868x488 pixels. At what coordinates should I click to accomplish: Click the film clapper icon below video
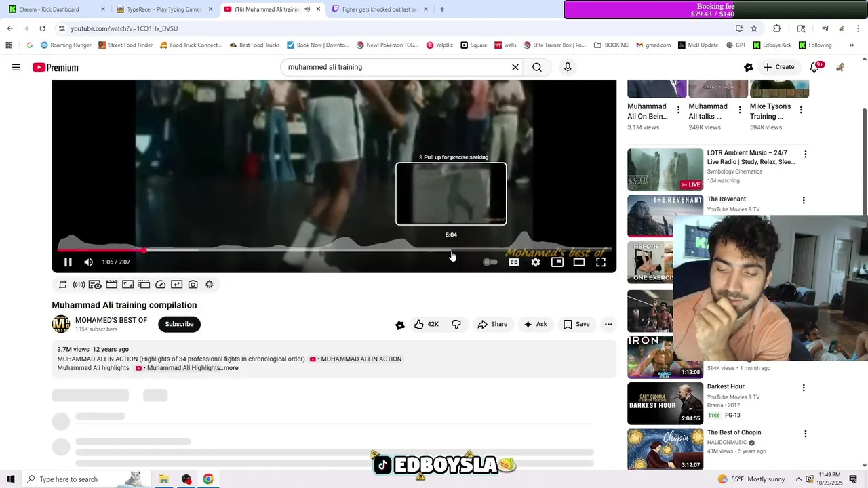point(111,285)
